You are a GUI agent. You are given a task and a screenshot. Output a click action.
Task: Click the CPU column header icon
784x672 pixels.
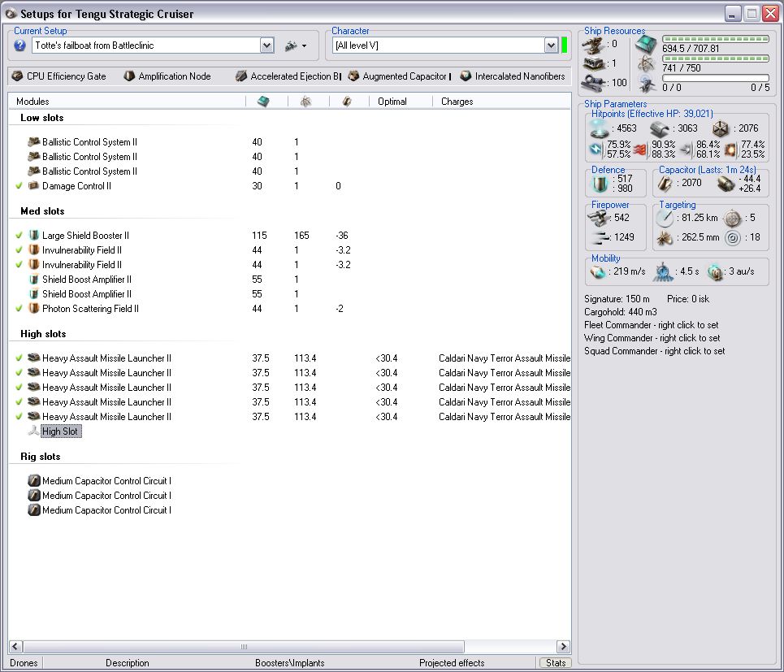pyautogui.click(x=264, y=102)
